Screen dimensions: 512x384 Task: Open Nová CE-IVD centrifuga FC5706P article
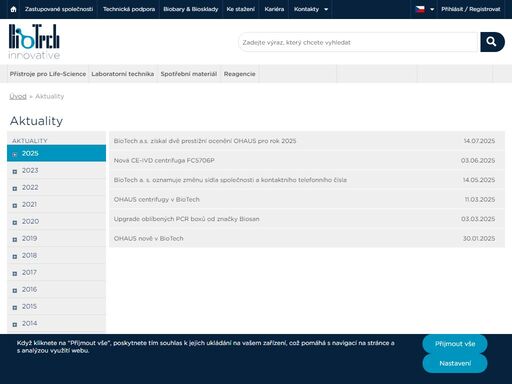(x=164, y=160)
